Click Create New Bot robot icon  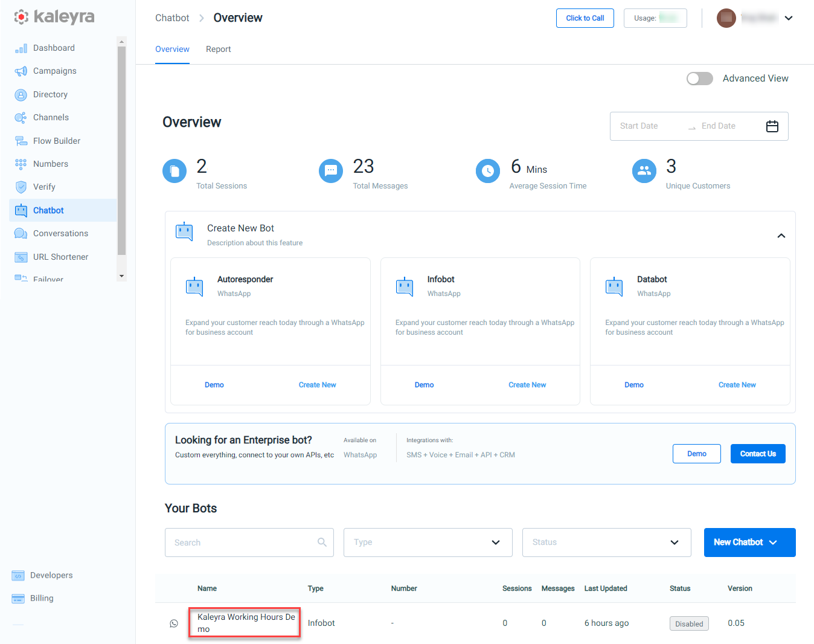[184, 231]
